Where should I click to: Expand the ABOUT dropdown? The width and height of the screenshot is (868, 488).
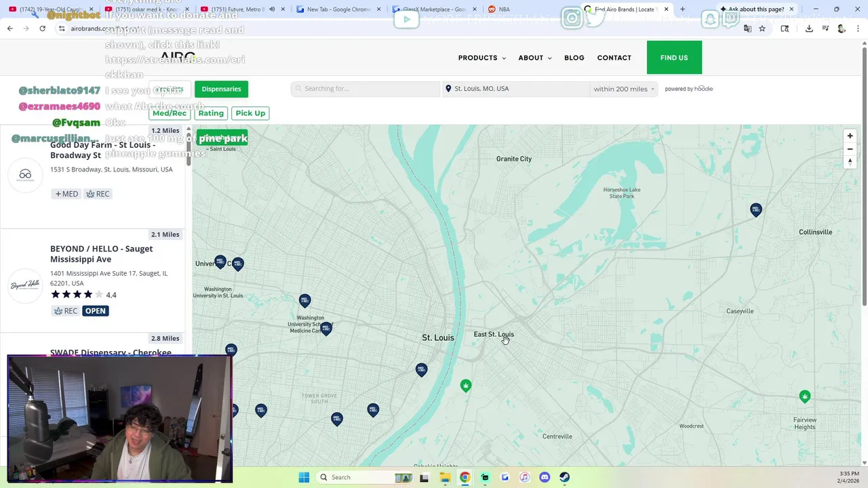coord(535,58)
